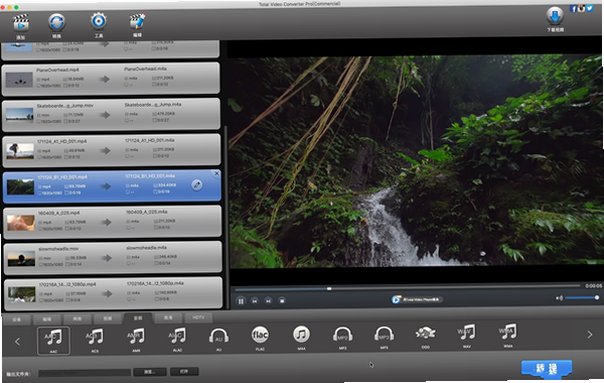
Task: Remove the selected 171124_B1_HD_001.mp4 row with its X
Action: (x=217, y=174)
